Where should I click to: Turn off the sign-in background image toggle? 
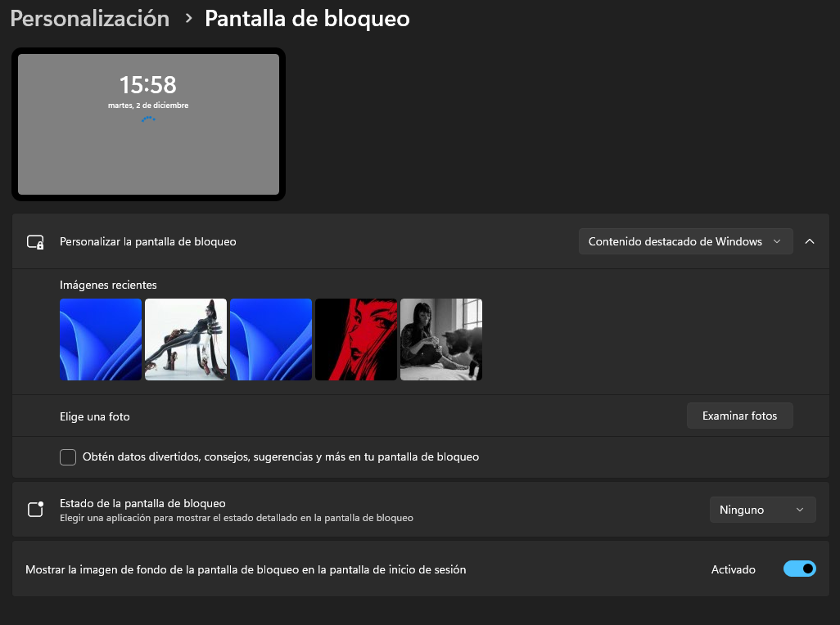point(799,569)
